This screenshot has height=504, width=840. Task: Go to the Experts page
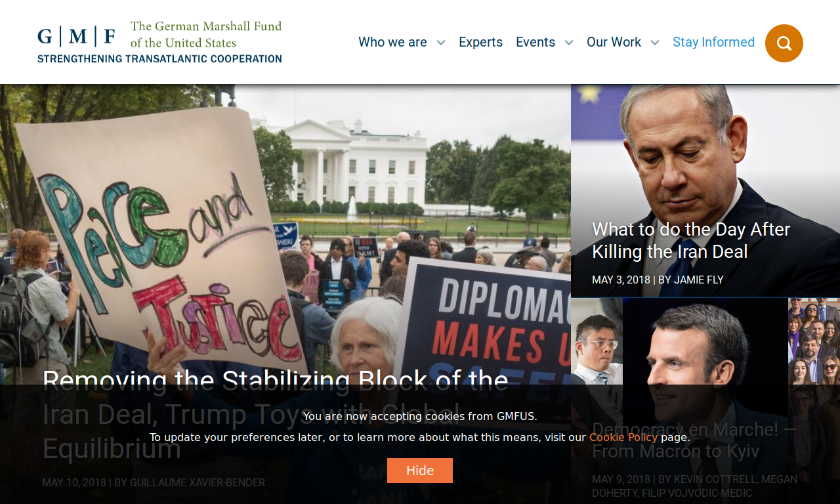pyautogui.click(x=480, y=42)
